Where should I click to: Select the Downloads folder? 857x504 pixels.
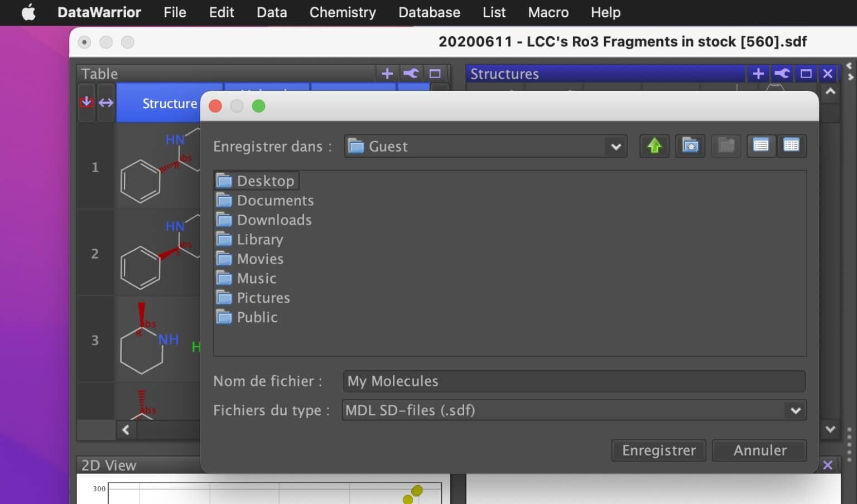(x=264, y=220)
